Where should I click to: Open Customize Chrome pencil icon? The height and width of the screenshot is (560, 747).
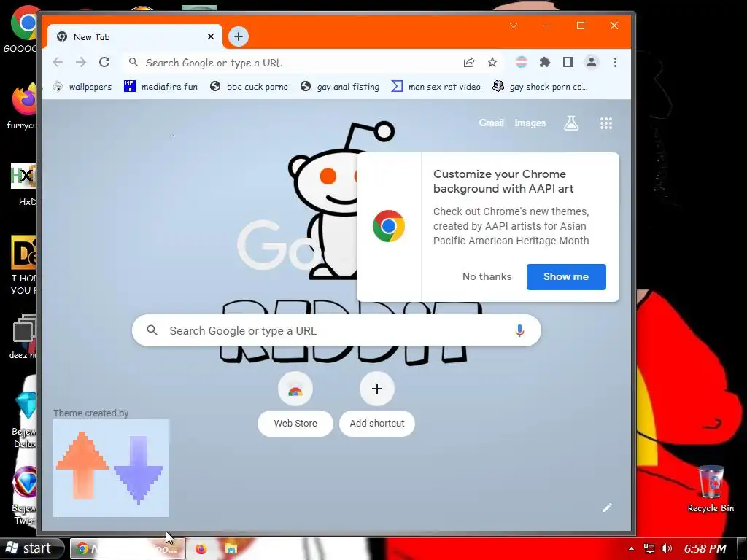(x=608, y=507)
